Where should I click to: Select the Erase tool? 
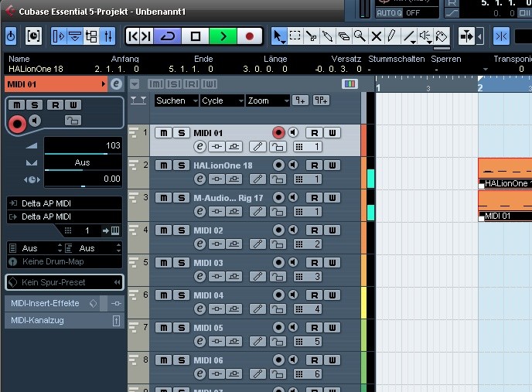click(x=343, y=36)
